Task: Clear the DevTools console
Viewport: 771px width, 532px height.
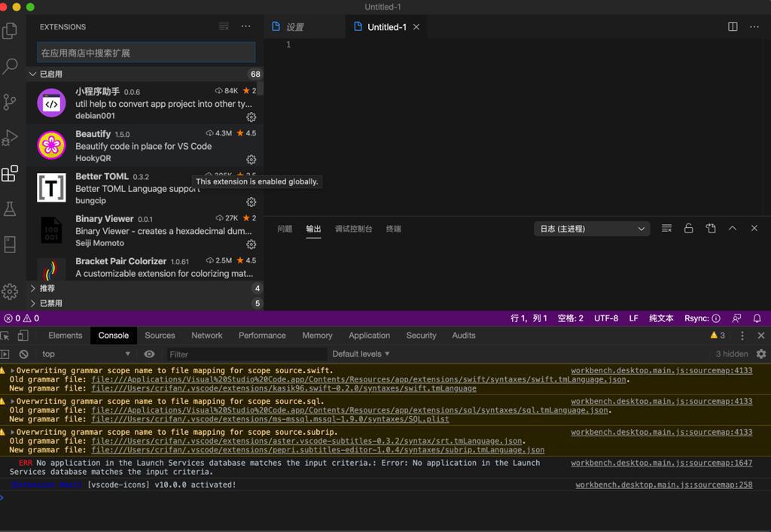Action: click(x=23, y=354)
